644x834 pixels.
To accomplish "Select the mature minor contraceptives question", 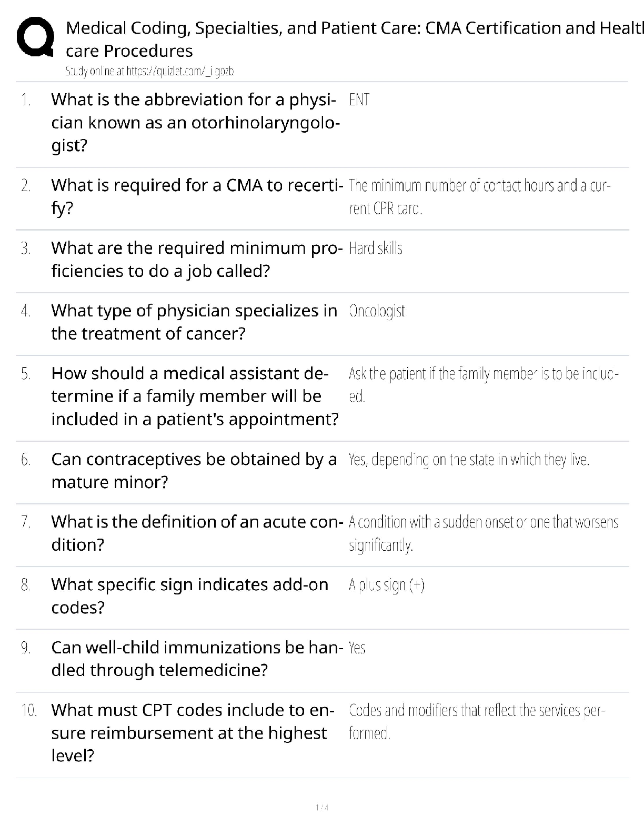I will click(194, 470).
